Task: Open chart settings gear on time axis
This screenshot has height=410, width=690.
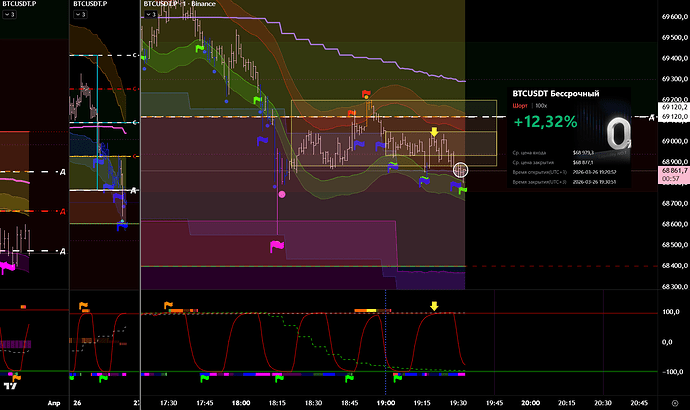Action: tap(675, 401)
